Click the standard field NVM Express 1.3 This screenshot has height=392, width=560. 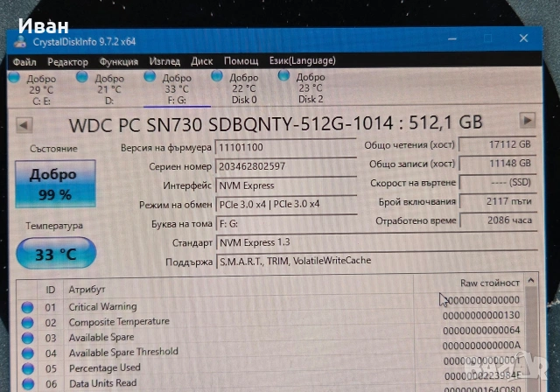[377, 242]
